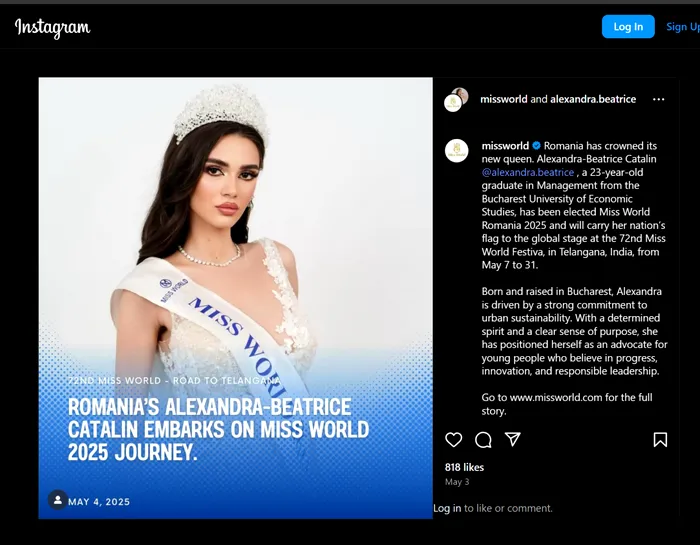This screenshot has height=545, width=700.
Task: Click the Log In button
Action: click(x=628, y=27)
